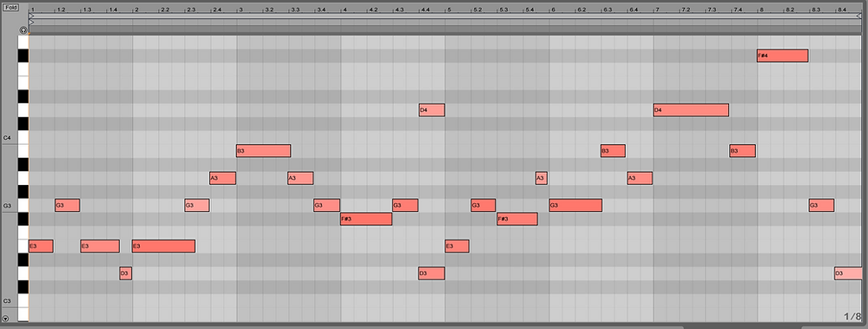Screen dimensions: 868x329
Task: Select the long D4 note at bar 7
Action: (x=691, y=109)
